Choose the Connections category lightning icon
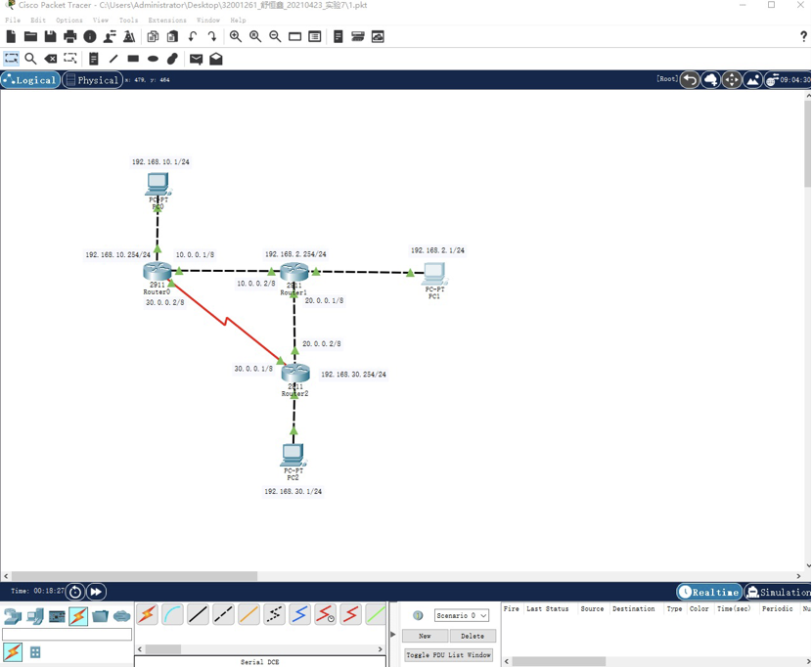The width and height of the screenshot is (812, 667). pyautogui.click(x=78, y=616)
